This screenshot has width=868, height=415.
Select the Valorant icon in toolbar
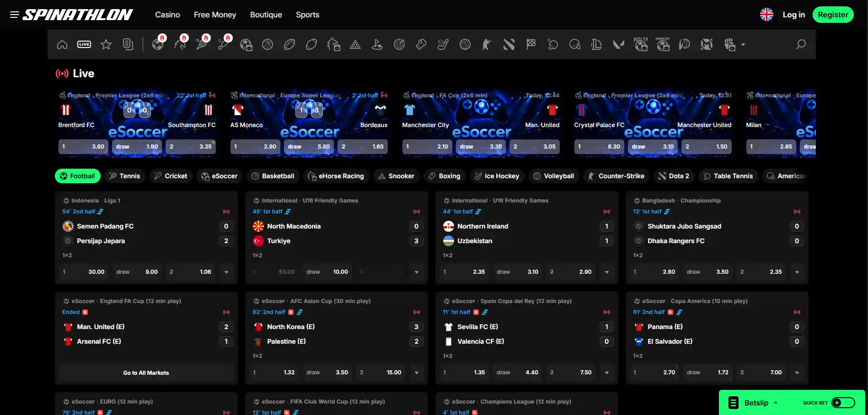619,44
